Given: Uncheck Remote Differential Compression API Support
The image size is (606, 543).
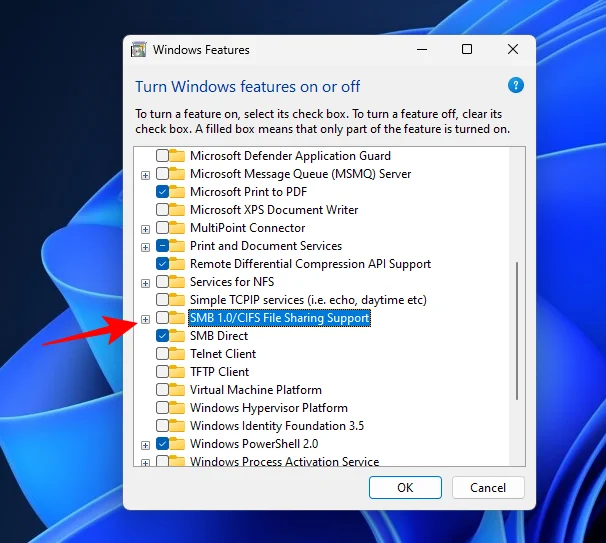Looking at the screenshot, I should (x=162, y=264).
